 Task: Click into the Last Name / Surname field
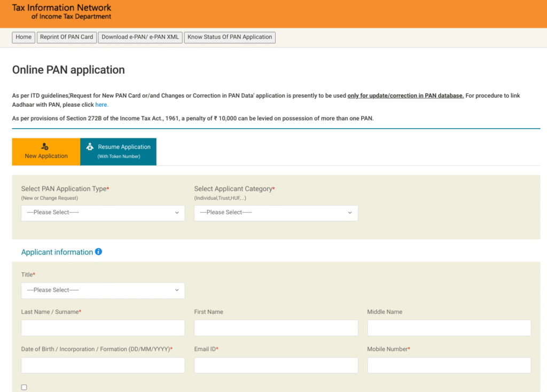click(x=103, y=328)
